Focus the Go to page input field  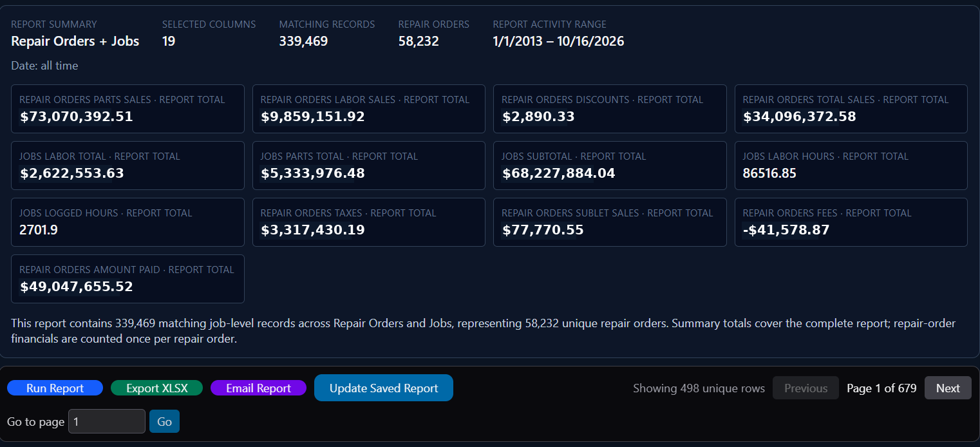107,421
